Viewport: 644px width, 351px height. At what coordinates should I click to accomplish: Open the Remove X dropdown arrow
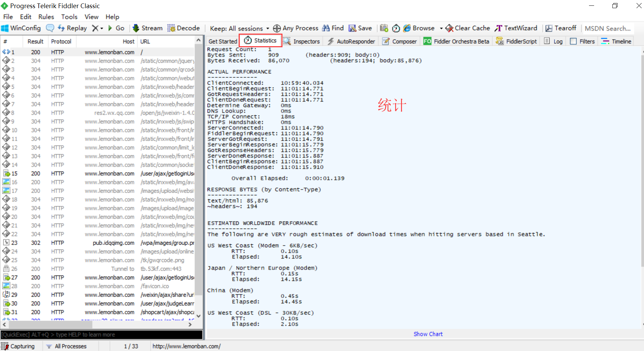102,29
